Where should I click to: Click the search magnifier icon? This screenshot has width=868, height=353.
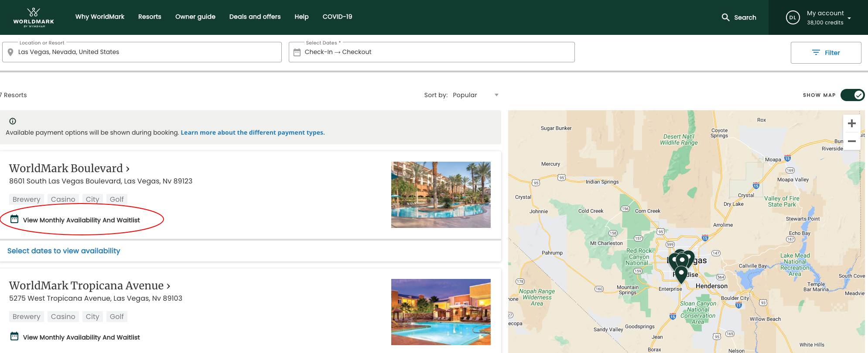pos(725,17)
